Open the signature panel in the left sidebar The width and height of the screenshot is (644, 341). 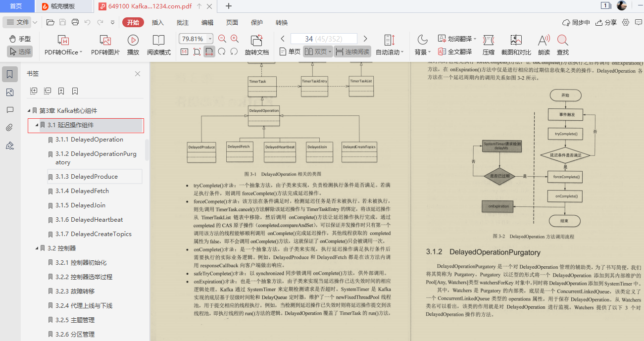pyautogui.click(x=9, y=145)
